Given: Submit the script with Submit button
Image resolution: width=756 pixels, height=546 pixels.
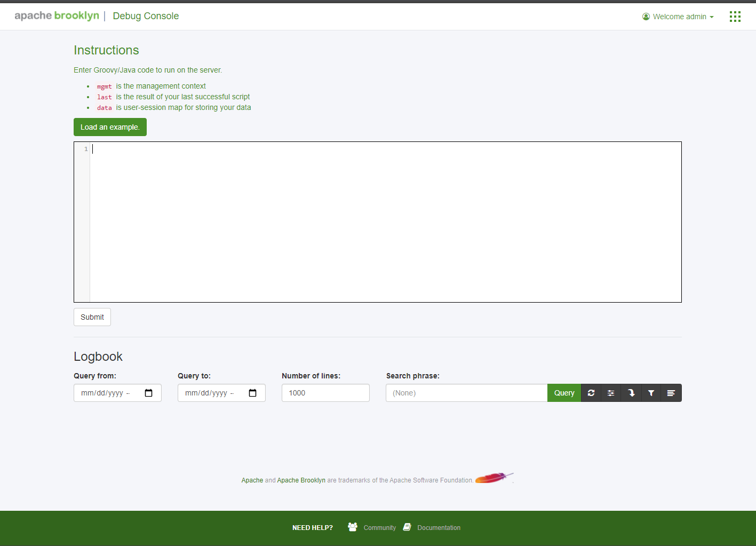Looking at the screenshot, I should (92, 317).
